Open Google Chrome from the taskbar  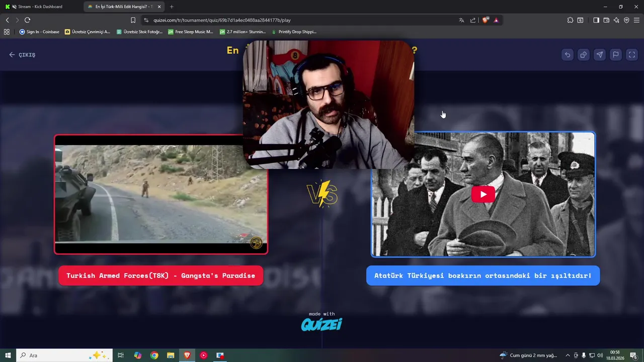pyautogui.click(x=154, y=355)
